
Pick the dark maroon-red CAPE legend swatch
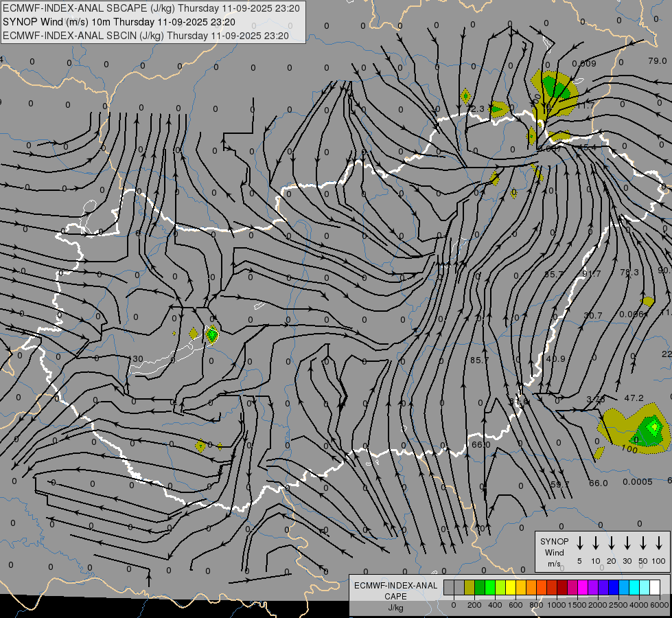562,588
